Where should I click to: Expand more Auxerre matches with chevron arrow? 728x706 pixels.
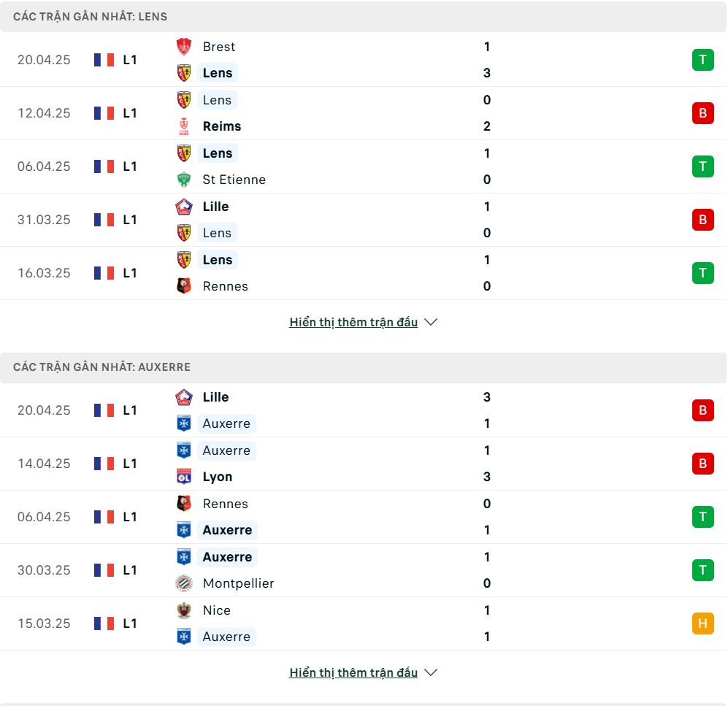click(x=431, y=672)
